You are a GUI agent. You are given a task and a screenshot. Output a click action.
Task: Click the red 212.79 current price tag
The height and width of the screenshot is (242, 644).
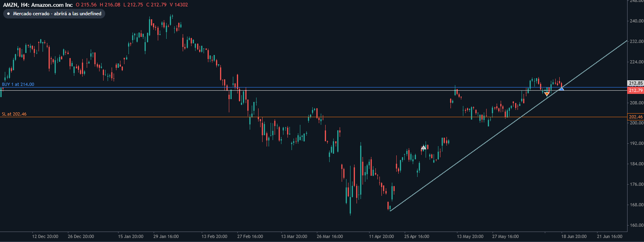click(x=636, y=90)
